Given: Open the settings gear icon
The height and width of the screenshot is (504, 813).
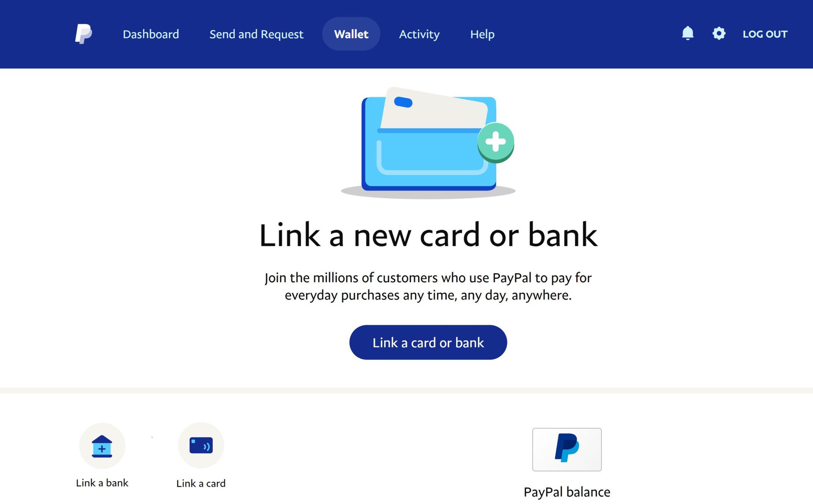Looking at the screenshot, I should tap(718, 33).
